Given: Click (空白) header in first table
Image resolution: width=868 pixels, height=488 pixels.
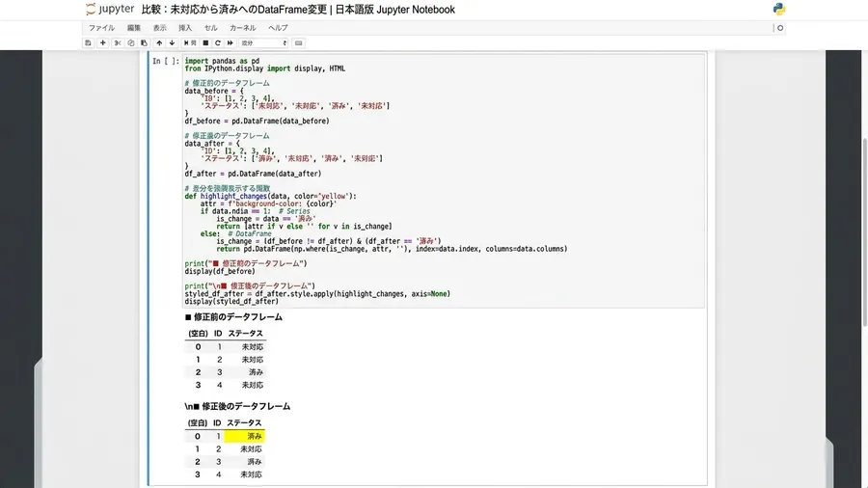Looking at the screenshot, I should [198, 333].
